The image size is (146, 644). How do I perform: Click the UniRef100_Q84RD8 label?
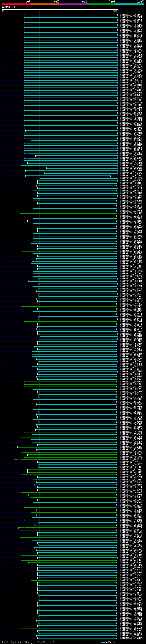(131, 63)
